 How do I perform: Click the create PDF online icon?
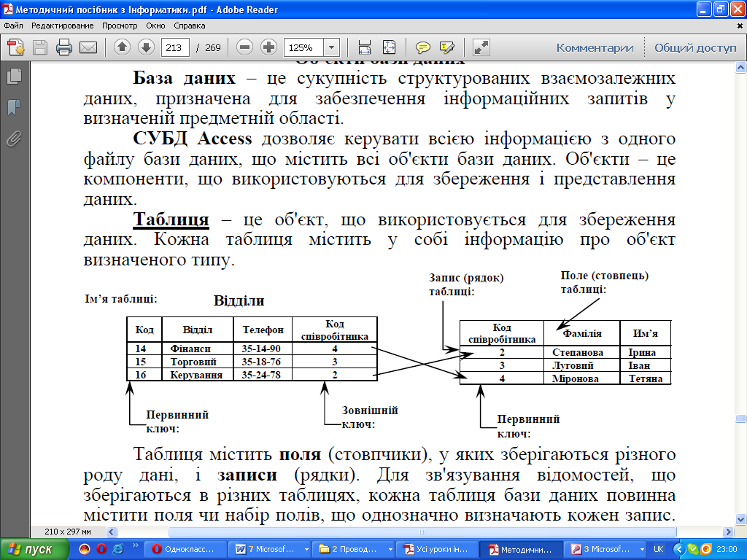(x=16, y=47)
